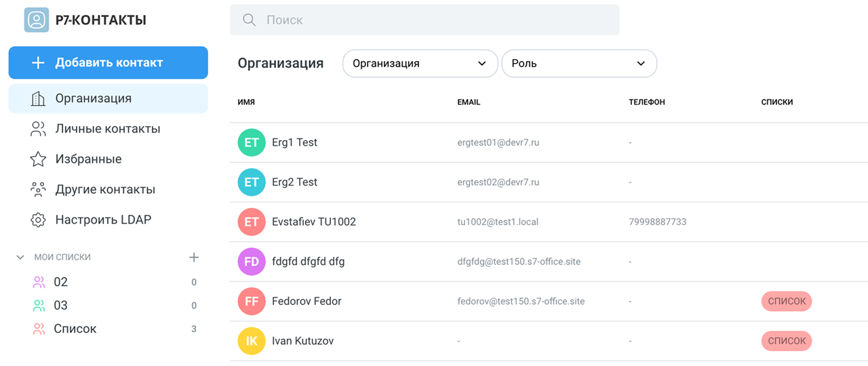Click the magnifier icon in search bar
The image size is (868, 366).
(249, 20)
